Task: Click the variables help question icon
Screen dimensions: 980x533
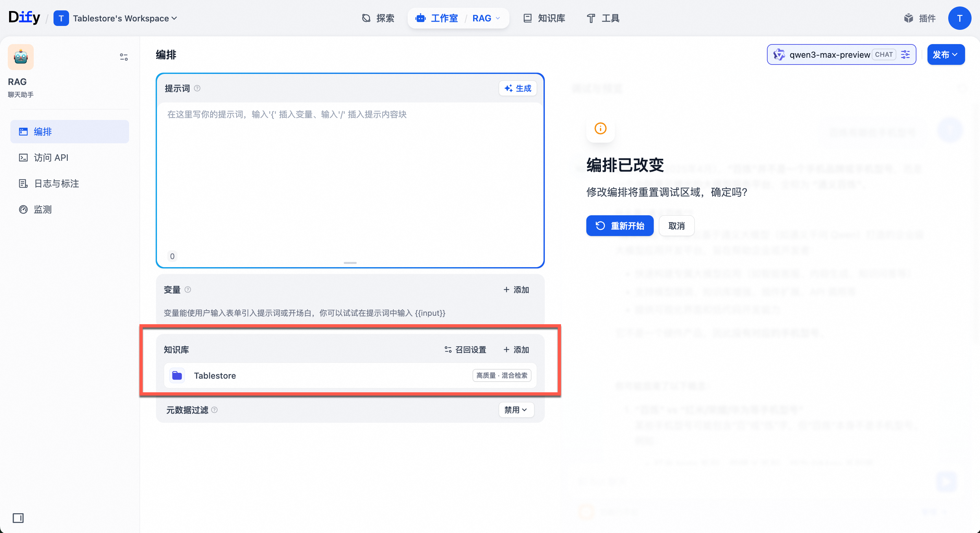Action: 187,290
